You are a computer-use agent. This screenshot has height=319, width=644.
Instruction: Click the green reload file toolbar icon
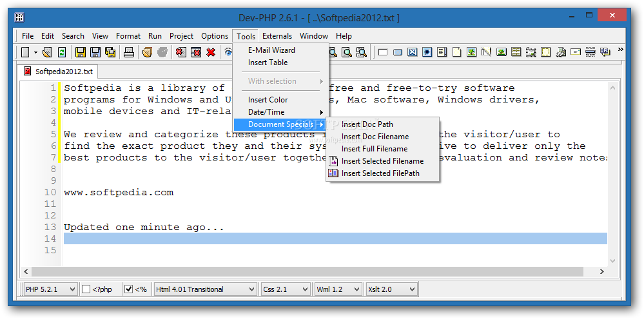[x=62, y=52]
